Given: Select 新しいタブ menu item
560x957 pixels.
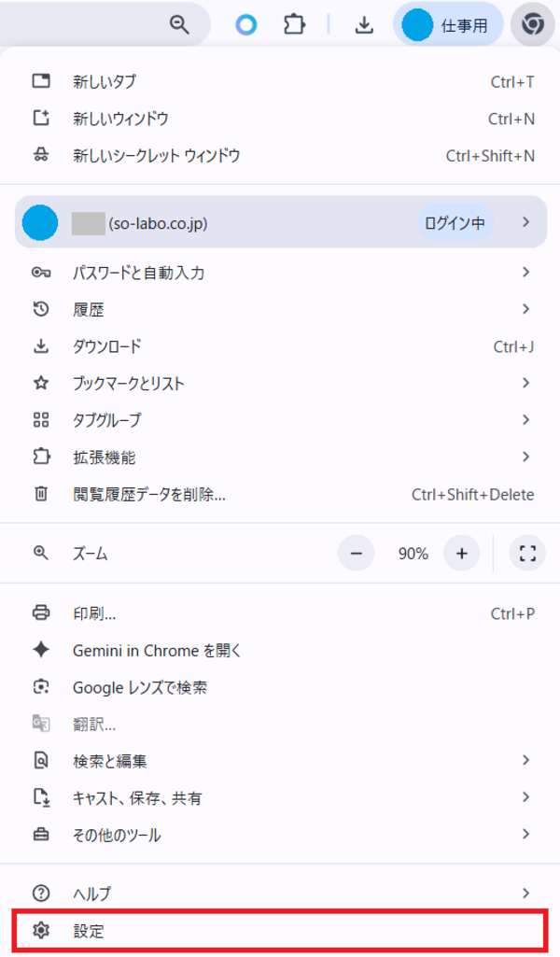Looking at the screenshot, I should click(280, 81).
